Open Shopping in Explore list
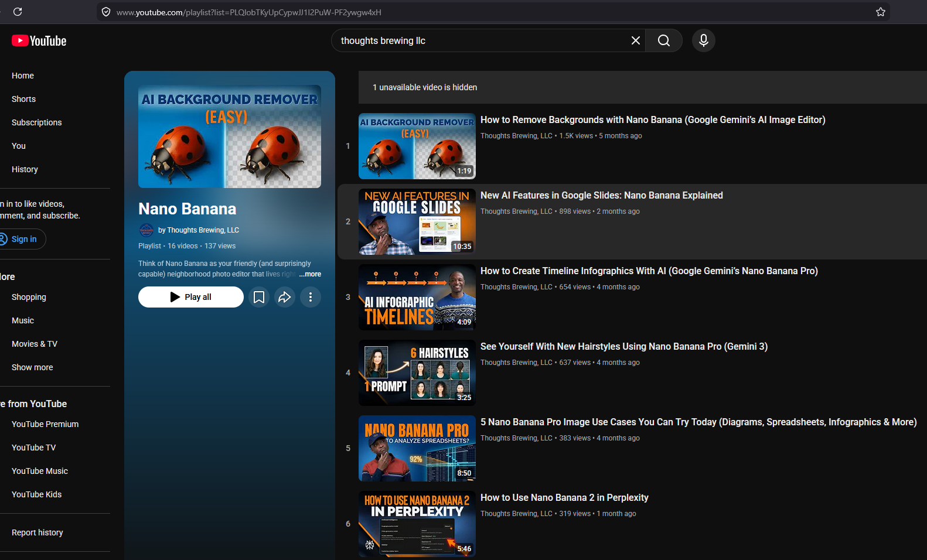Image resolution: width=927 pixels, height=560 pixels. coord(29,297)
